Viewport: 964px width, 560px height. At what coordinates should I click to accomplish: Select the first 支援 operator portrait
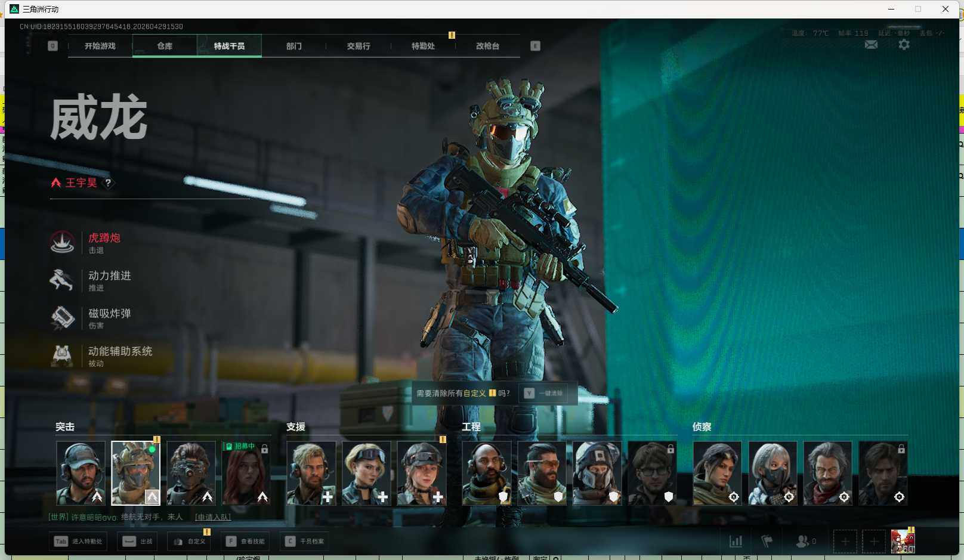[x=311, y=473]
